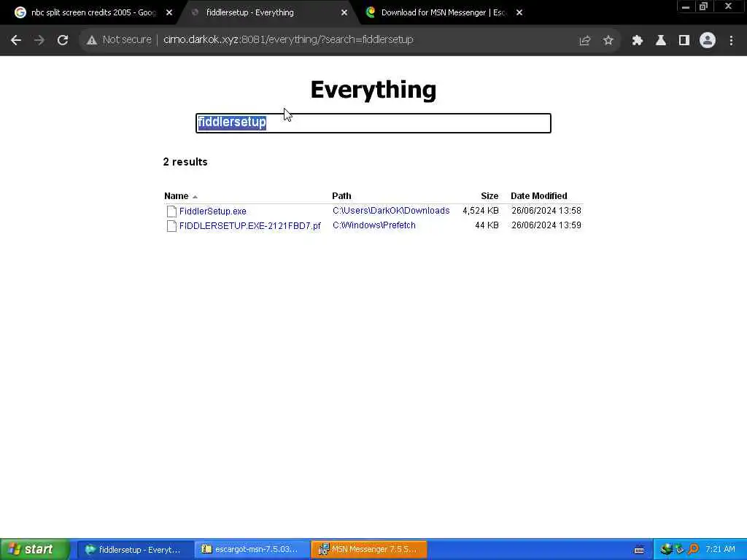Bookmark this page with the star icon

pos(608,41)
